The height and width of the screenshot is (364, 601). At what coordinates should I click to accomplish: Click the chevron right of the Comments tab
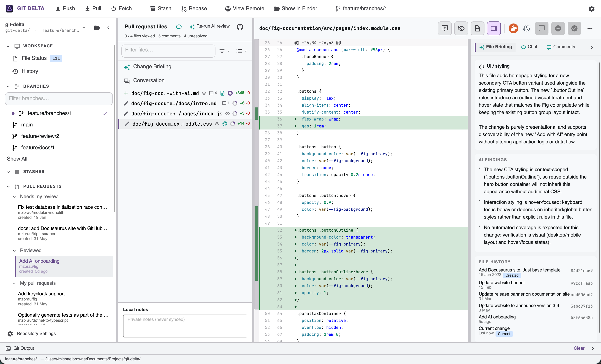click(592, 47)
